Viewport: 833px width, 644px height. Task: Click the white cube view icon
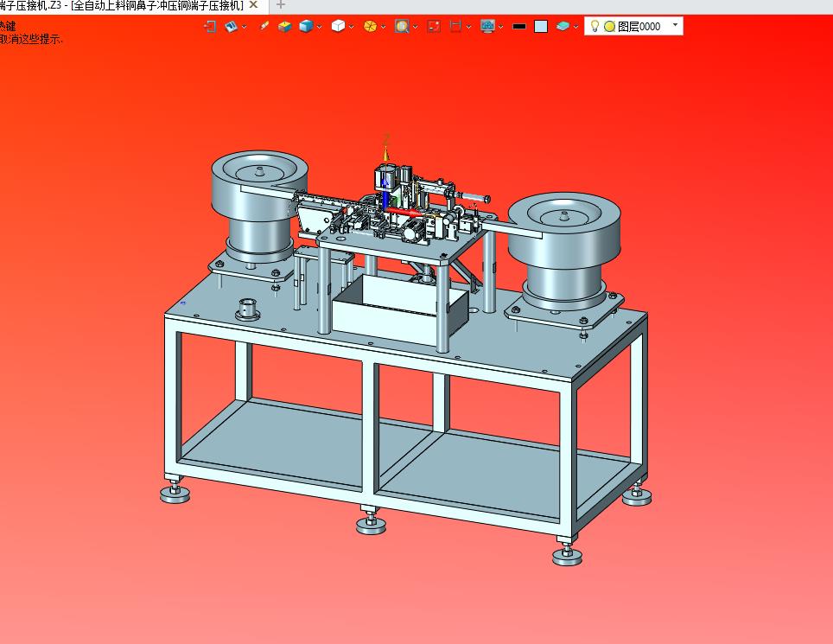coord(338,26)
